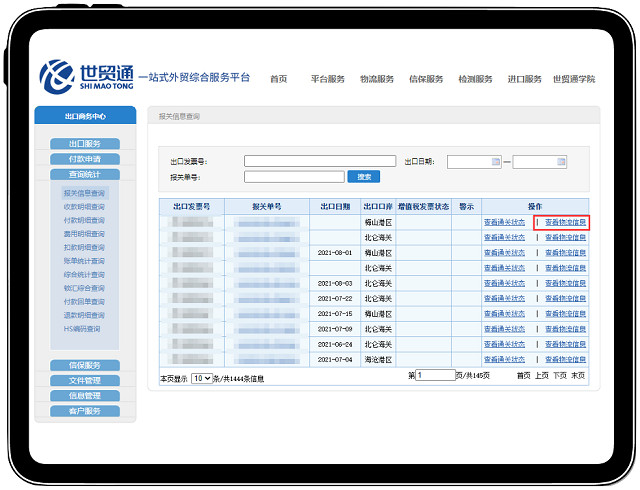
Task: Open calendar icon for start export date
Action: pyautogui.click(x=494, y=161)
